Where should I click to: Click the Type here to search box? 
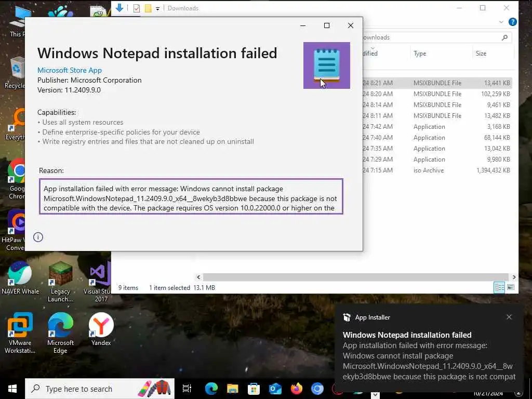coord(100,389)
